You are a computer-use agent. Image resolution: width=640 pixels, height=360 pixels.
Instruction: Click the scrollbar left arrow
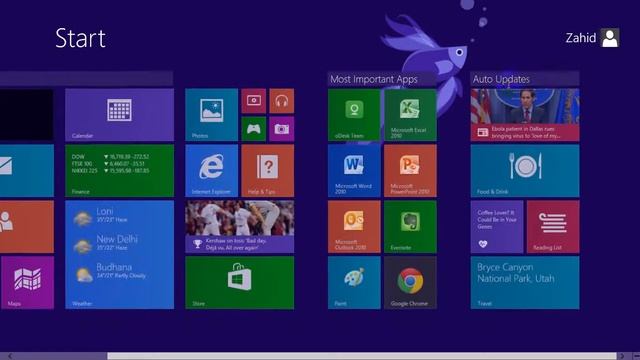pyautogui.click(x=10, y=356)
